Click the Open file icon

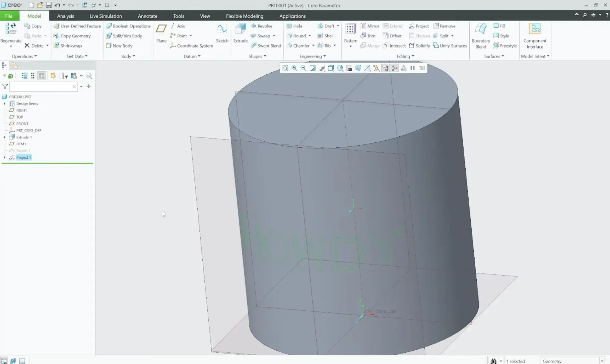[x=40, y=5]
